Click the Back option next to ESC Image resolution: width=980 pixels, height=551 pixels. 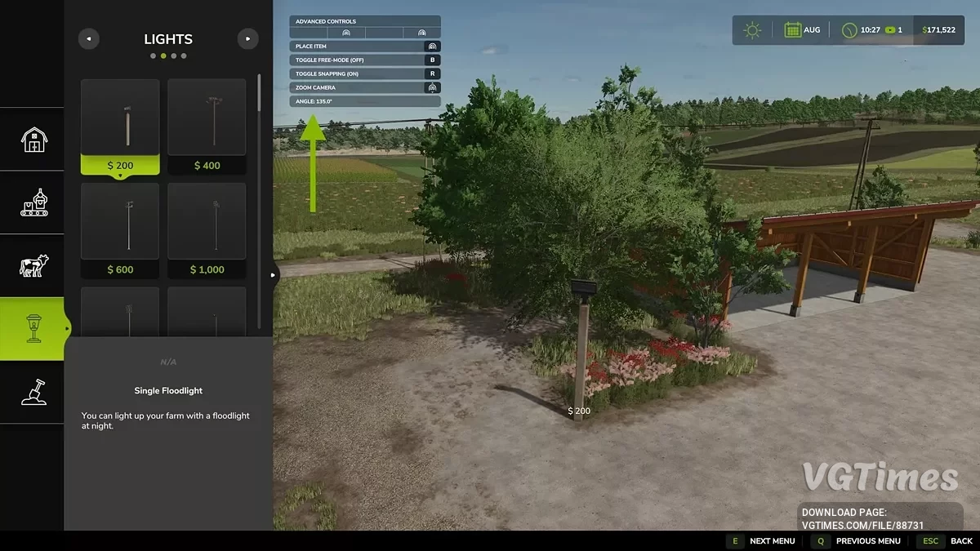point(961,540)
